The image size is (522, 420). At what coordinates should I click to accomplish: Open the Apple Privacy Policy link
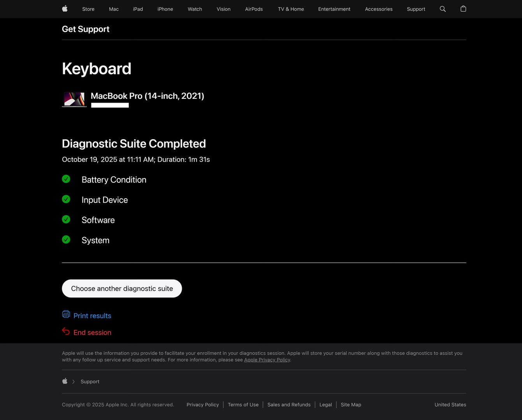point(267,360)
